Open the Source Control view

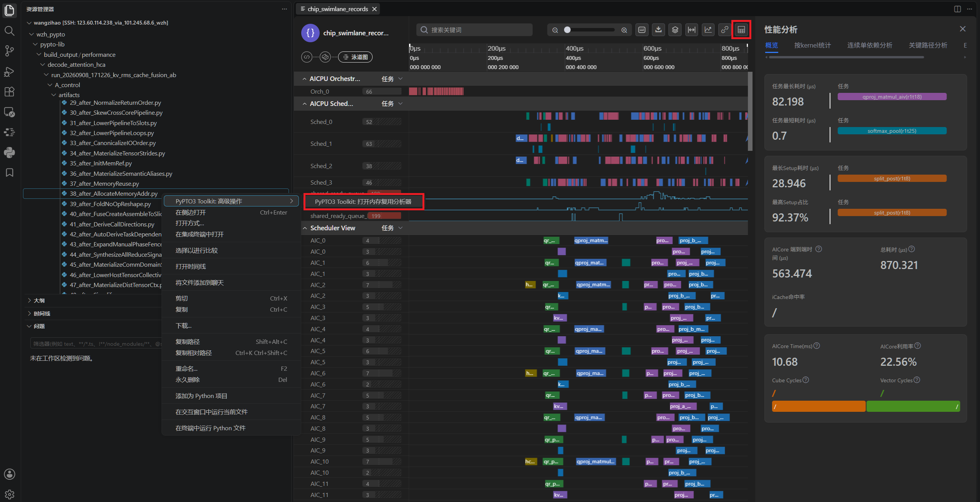click(9, 51)
